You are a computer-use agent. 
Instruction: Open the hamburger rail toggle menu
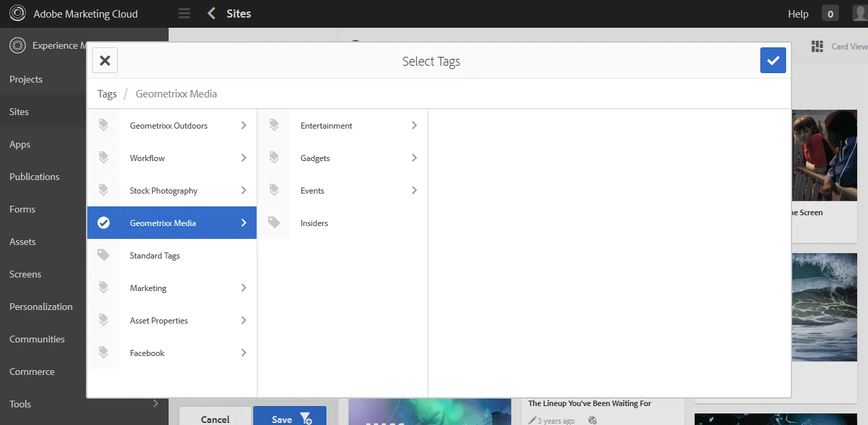[184, 14]
